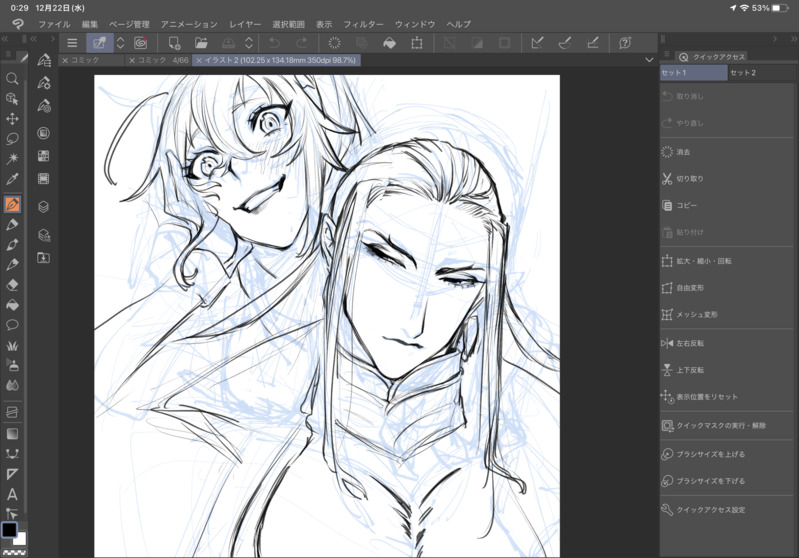The image size is (799, 558).
Task: Select the Decoration grass tool
Action: click(12, 346)
